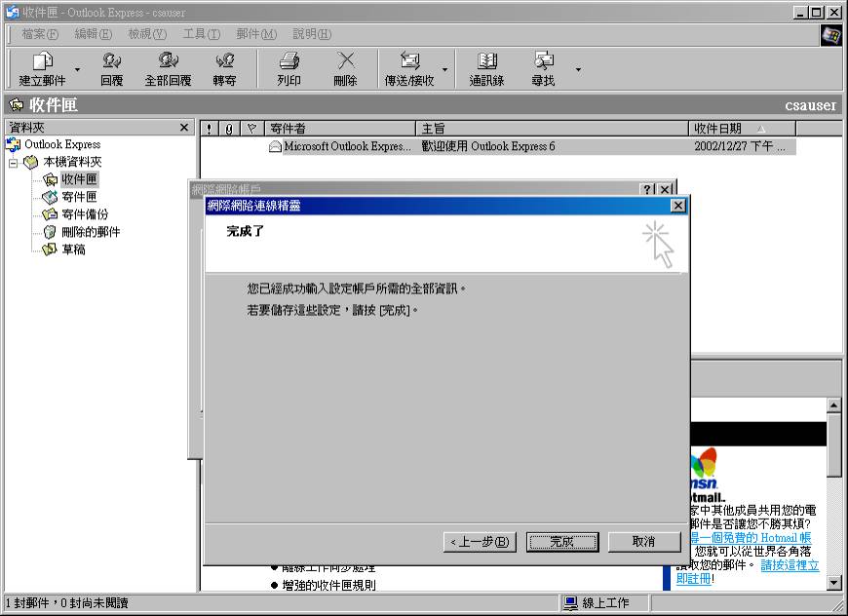Sort by attachment paperclip column header

coord(229,129)
